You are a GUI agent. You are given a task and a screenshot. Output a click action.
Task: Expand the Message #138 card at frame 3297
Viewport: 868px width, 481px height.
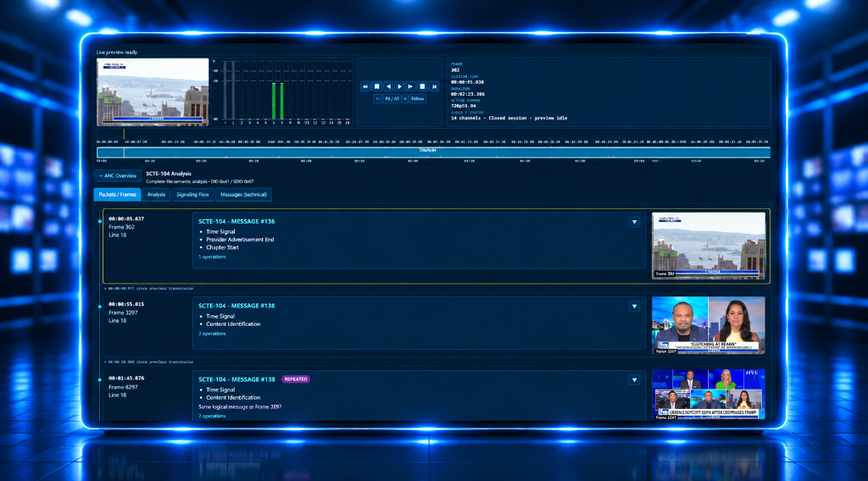634,307
